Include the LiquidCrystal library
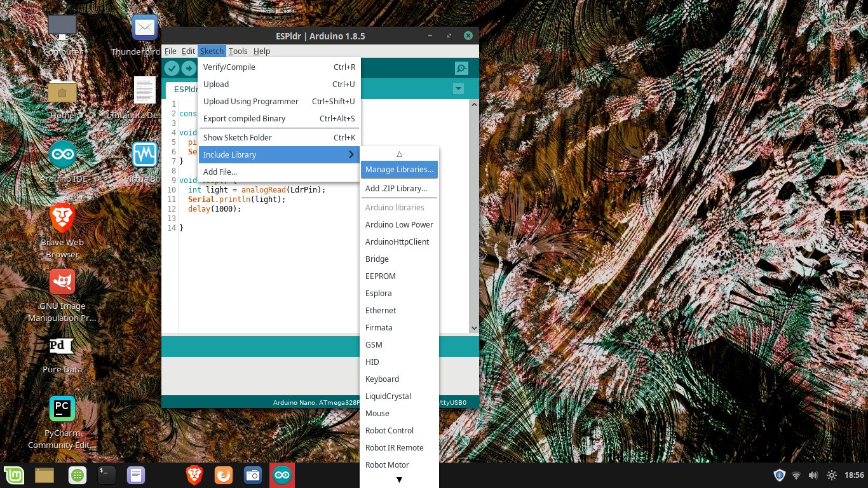Image resolution: width=868 pixels, height=488 pixels. point(399,396)
